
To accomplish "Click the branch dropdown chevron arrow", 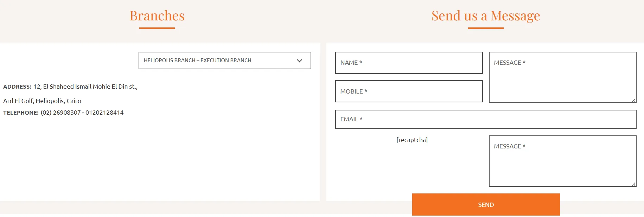I will coord(299,60).
